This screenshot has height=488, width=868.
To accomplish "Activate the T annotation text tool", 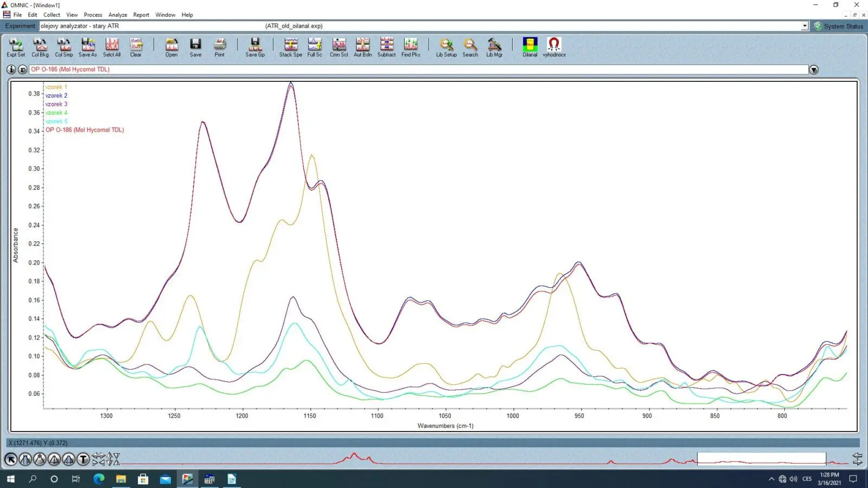I will click(83, 460).
